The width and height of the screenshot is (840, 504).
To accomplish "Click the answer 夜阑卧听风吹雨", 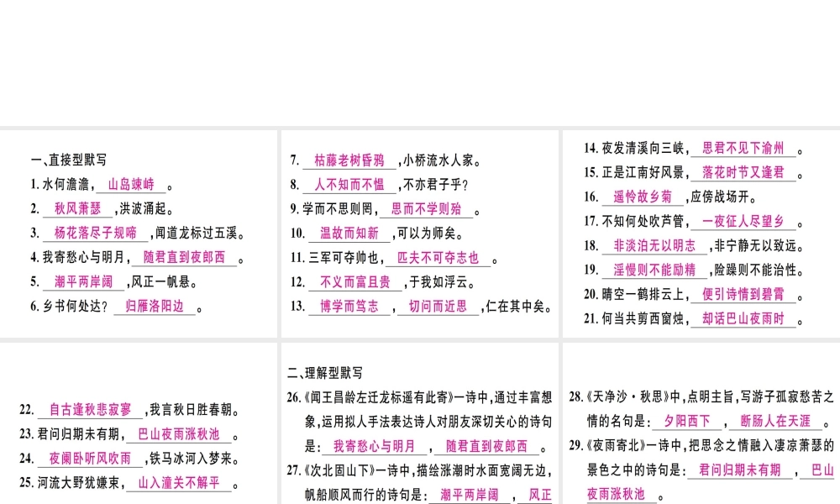I will pos(90,459).
